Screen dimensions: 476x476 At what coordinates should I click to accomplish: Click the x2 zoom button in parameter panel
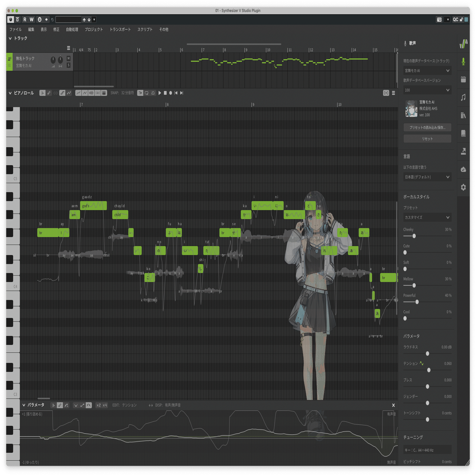98,405
